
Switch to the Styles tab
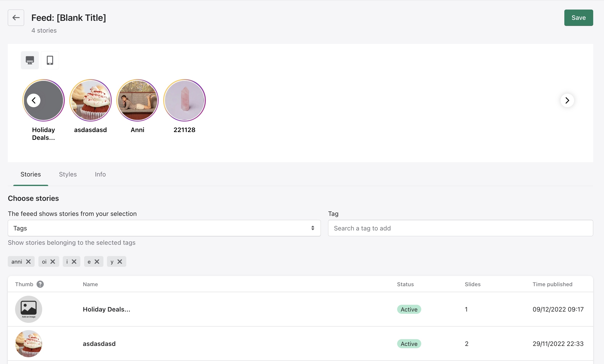pos(68,174)
